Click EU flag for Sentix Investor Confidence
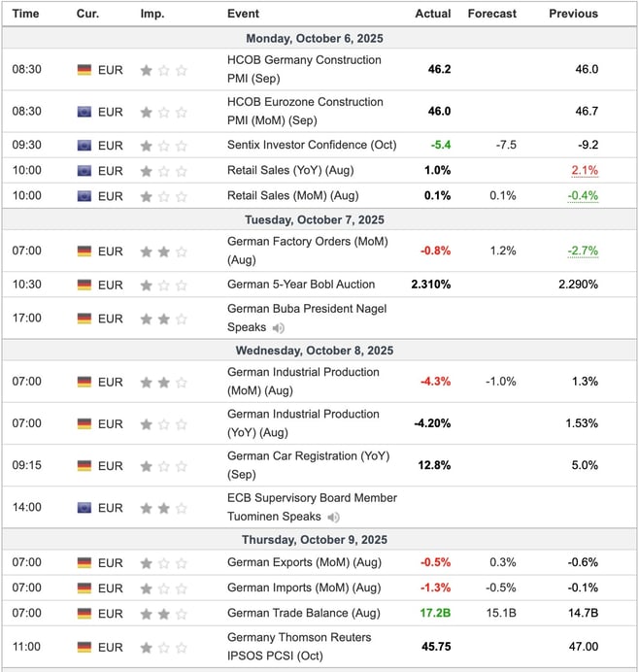 point(84,146)
